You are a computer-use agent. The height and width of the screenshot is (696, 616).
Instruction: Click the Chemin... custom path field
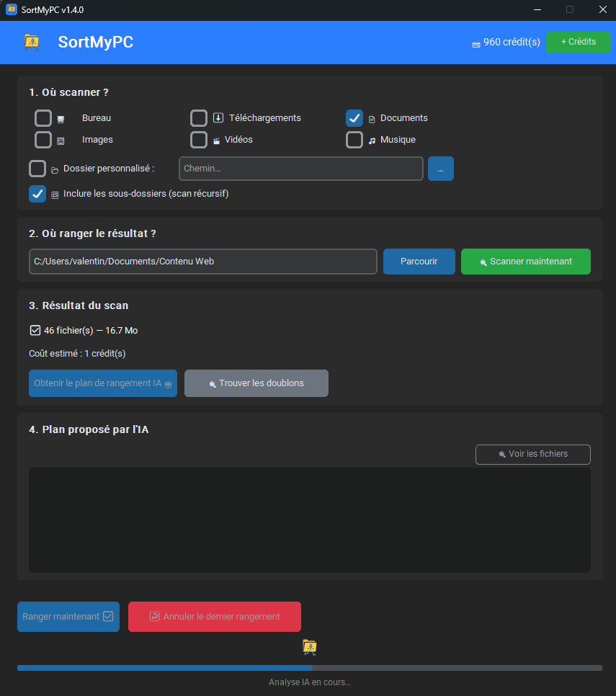[x=301, y=169]
